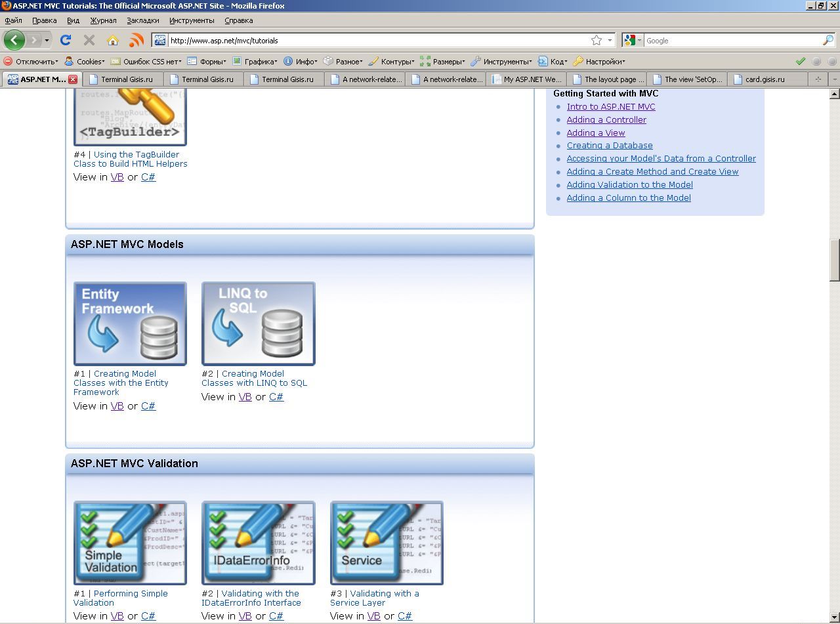840x624 pixels.
Task: Open Validating with the IDataErrorInfo Interface link
Action: 251,598
